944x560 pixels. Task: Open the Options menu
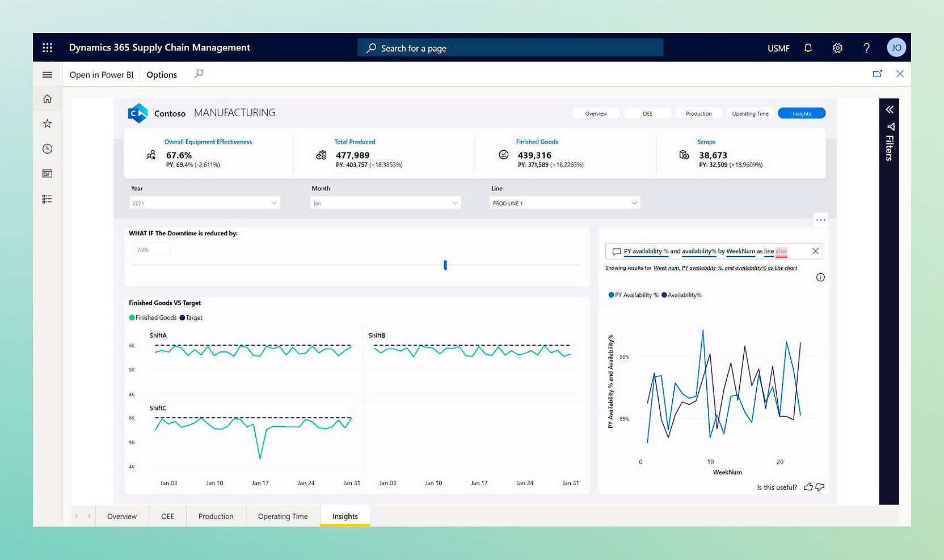coord(161,74)
